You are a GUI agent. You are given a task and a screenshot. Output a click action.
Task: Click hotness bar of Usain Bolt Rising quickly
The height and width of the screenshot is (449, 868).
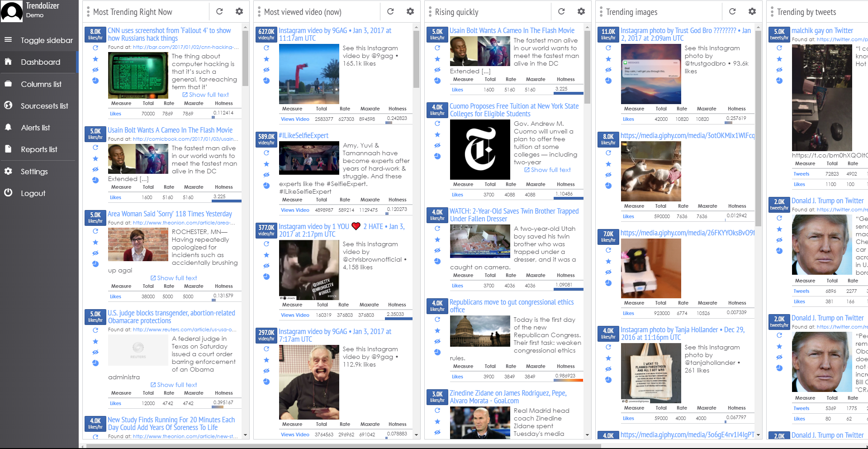click(569, 94)
